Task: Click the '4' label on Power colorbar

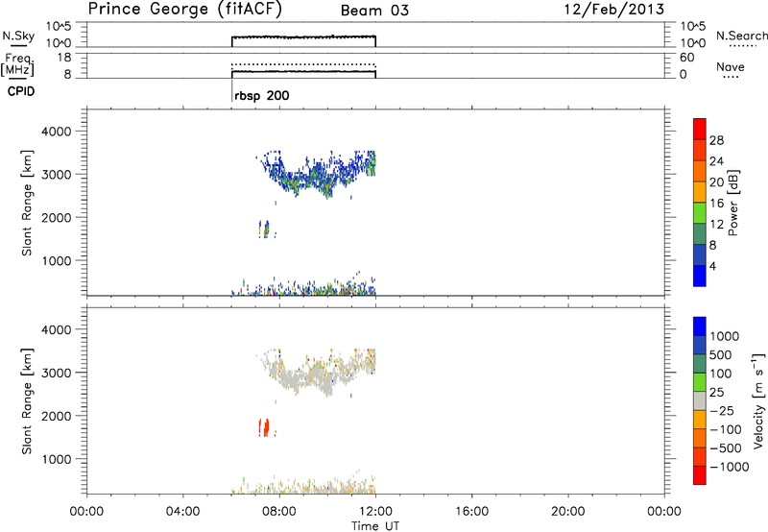Action: 712,266
